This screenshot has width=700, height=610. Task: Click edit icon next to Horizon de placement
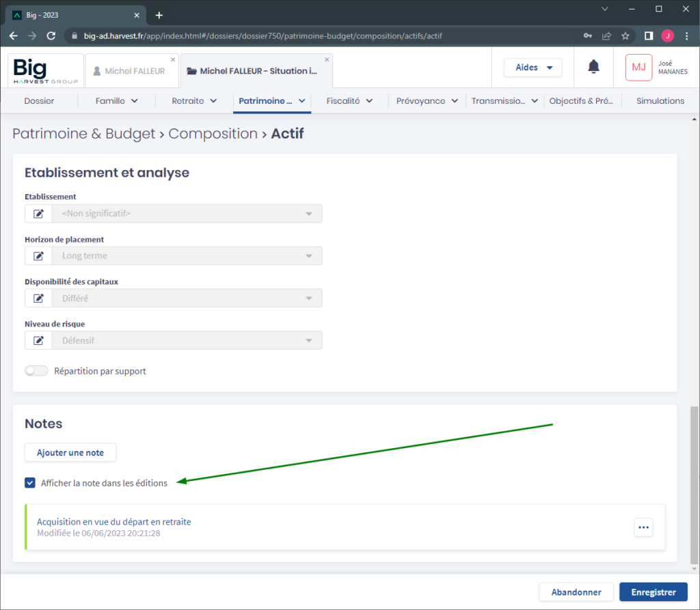click(39, 256)
